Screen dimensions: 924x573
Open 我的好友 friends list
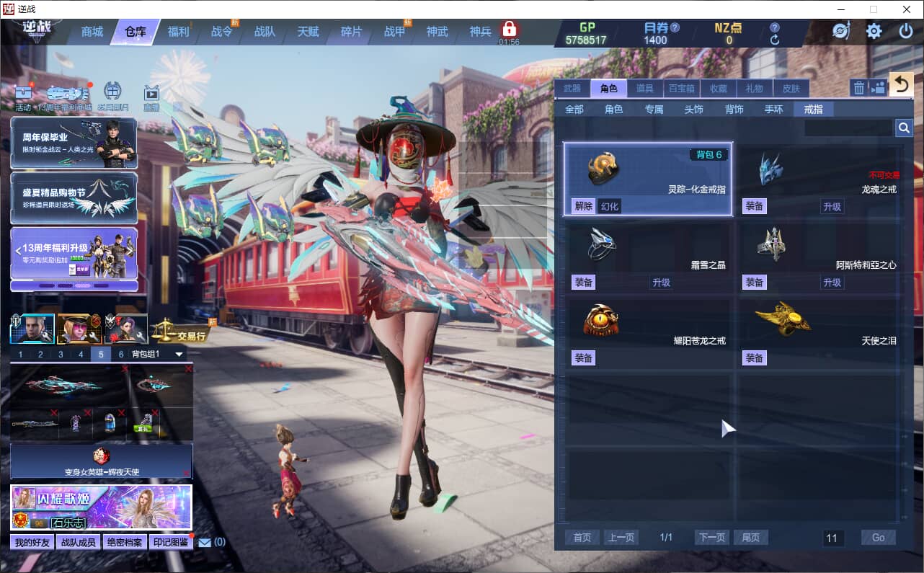33,542
